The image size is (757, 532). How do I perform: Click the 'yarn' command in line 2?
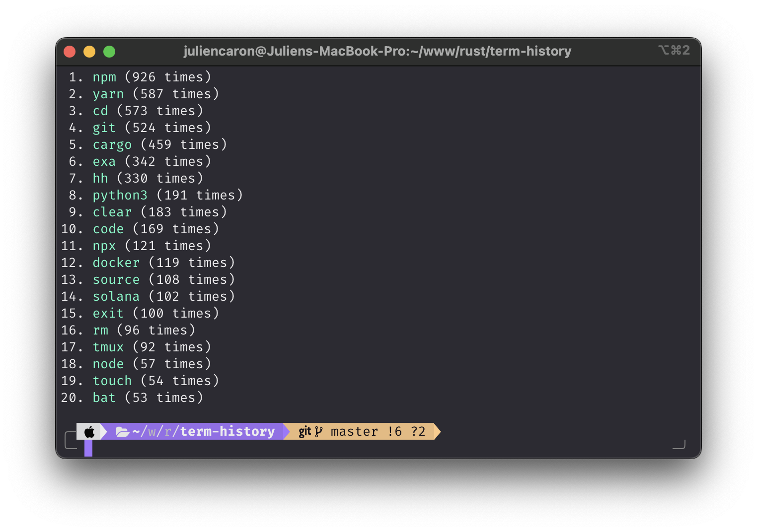(x=108, y=94)
